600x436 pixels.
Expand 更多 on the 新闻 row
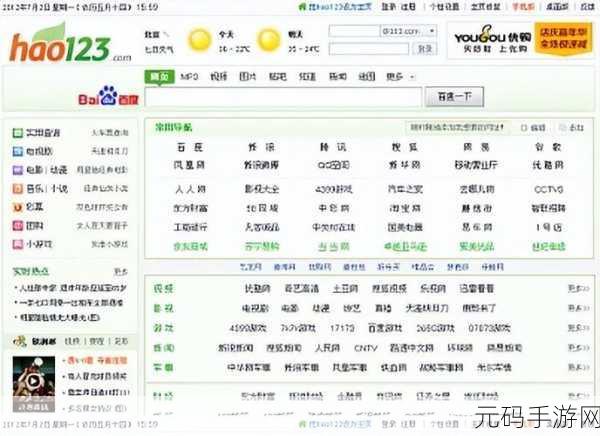tap(578, 348)
